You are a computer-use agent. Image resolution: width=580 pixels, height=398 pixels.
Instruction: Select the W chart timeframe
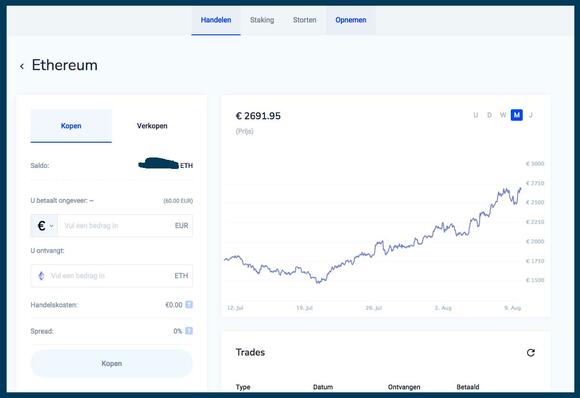pos(503,115)
